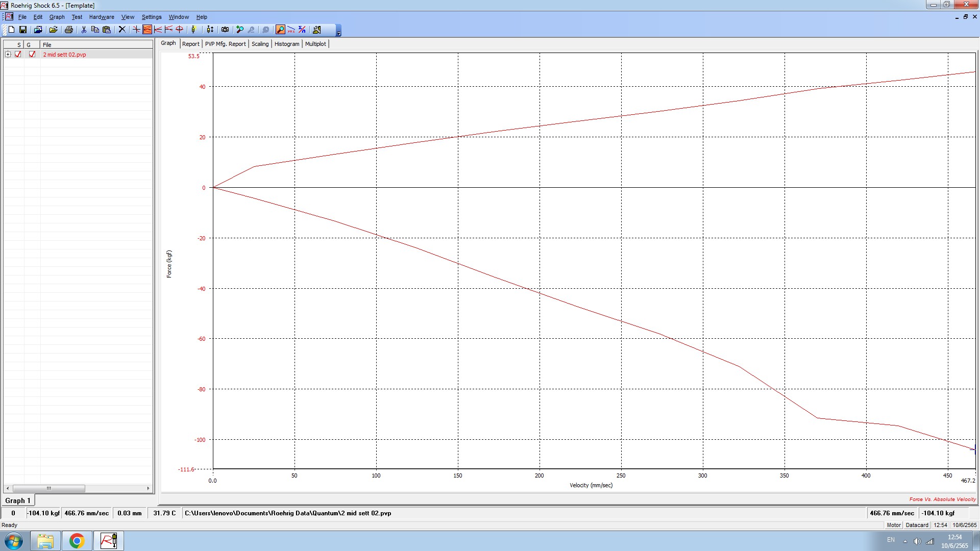Click the camera snapshot icon
The width and height of the screenshot is (980, 551).
click(225, 30)
